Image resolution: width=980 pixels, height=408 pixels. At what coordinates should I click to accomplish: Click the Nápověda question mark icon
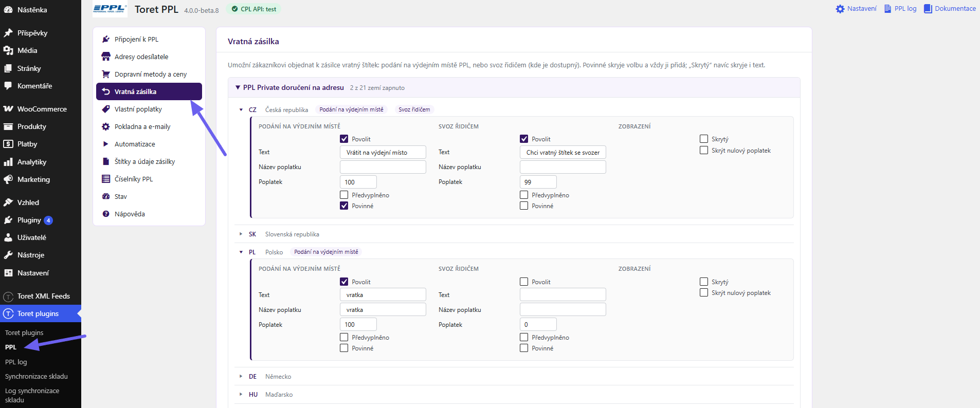click(106, 214)
